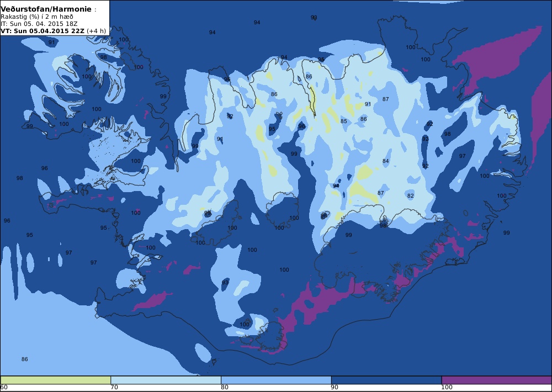The height and width of the screenshot is (392, 552).
Task: Click the '86' value over the southwest ocean
Action: point(24,359)
